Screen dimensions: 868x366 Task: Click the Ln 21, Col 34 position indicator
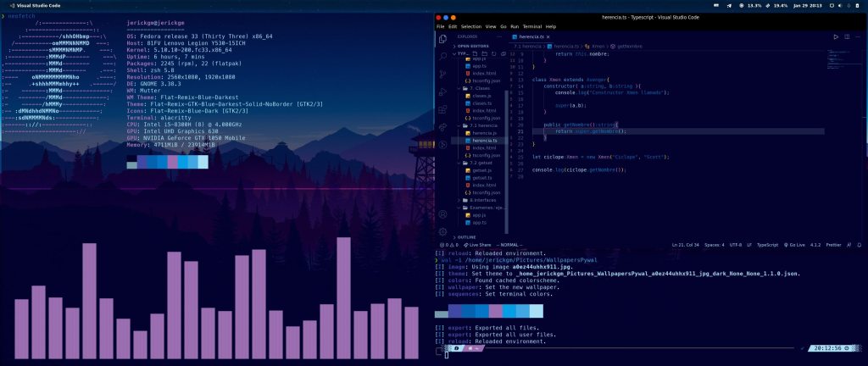click(686, 245)
